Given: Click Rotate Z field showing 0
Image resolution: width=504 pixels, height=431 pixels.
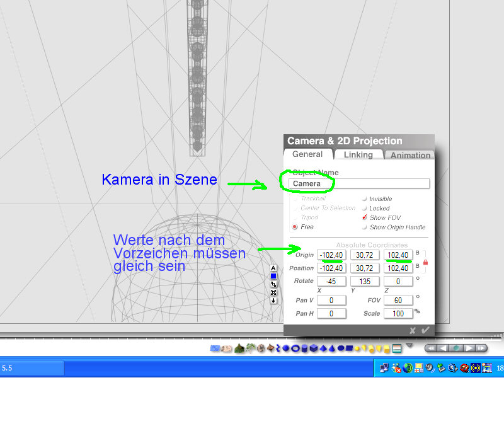Looking at the screenshot, I should click(398, 281).
